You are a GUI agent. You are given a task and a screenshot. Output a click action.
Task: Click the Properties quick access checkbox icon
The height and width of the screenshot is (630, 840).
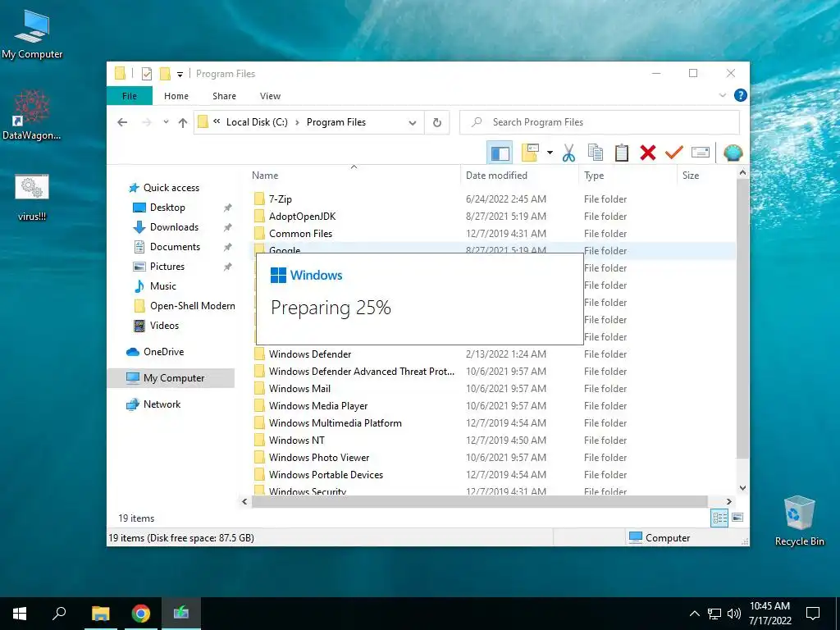(147, 74)
